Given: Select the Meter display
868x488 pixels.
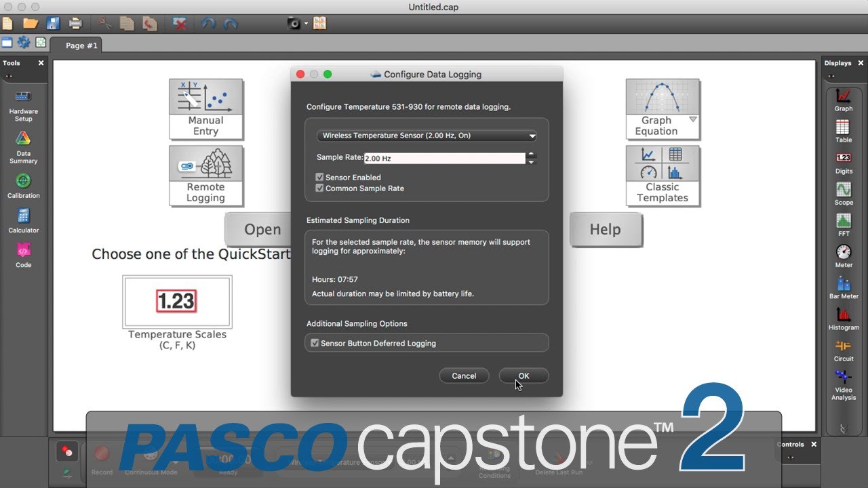Looking at the screenshot, I should (844, 256).
